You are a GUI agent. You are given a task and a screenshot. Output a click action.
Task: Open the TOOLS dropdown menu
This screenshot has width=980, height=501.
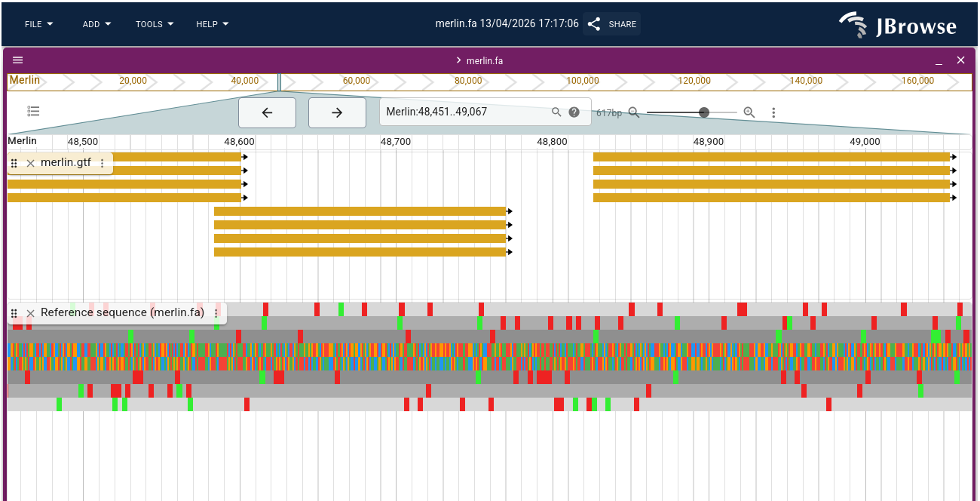pos(153,23)
